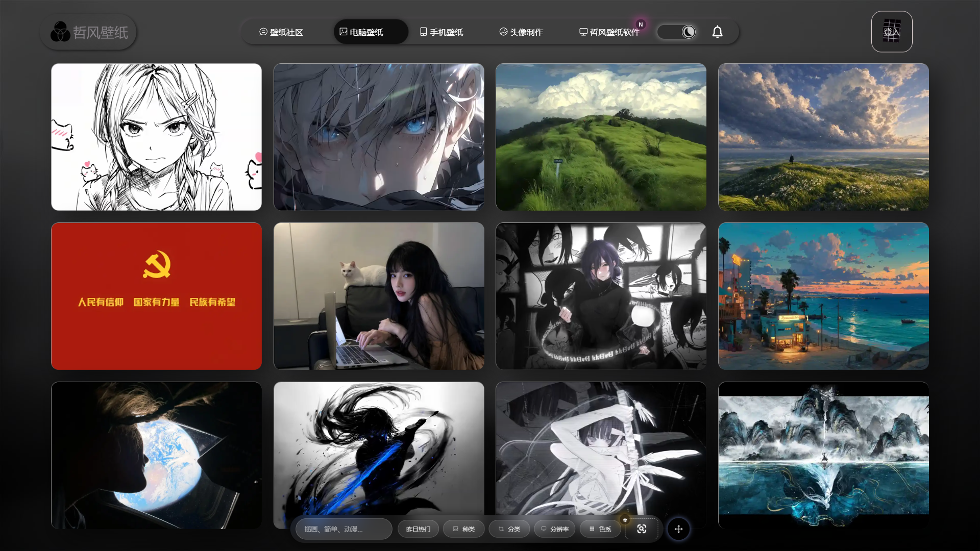980x551 pixels.
Task: Click the move arrows round button
Action: [678, 529]
